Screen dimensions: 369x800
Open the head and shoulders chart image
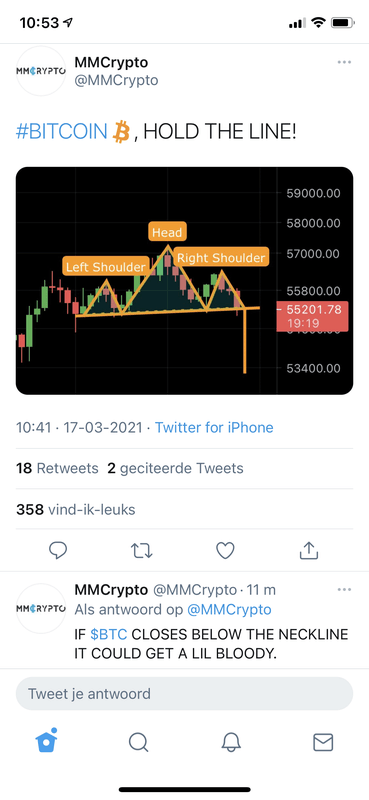(x=184, y=281)
